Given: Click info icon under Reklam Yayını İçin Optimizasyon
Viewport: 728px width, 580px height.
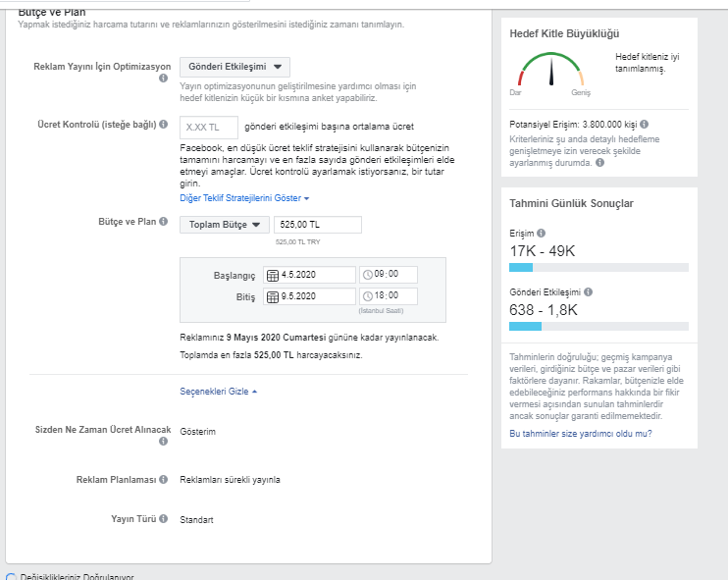Looking at the screenshot, I should tap(163, 78).
